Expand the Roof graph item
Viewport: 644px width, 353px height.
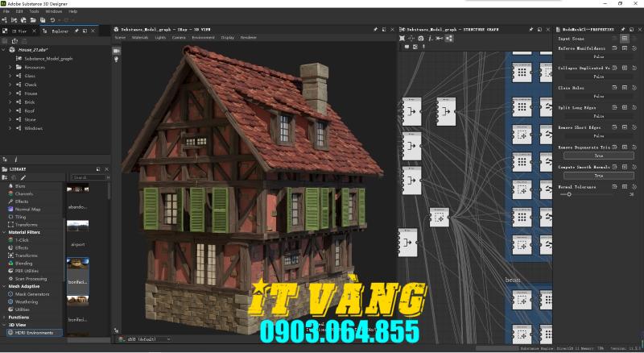[10, 110]
